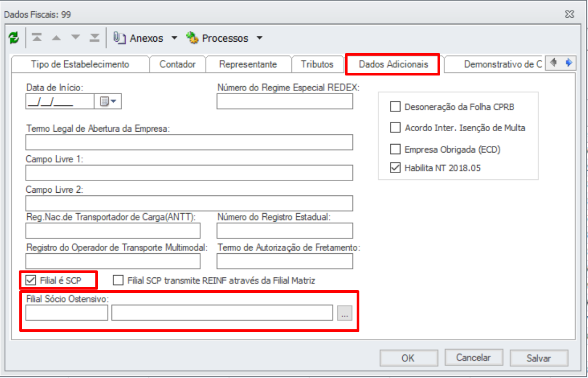Click Registro do Operador de Transporte Multimodal field

click(x=113, y=261)
